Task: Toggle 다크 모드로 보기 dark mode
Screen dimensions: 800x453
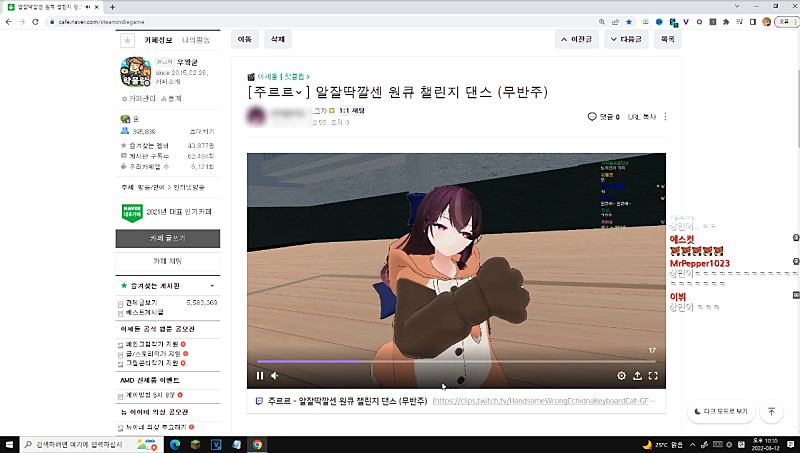Action: click(720, 411)
